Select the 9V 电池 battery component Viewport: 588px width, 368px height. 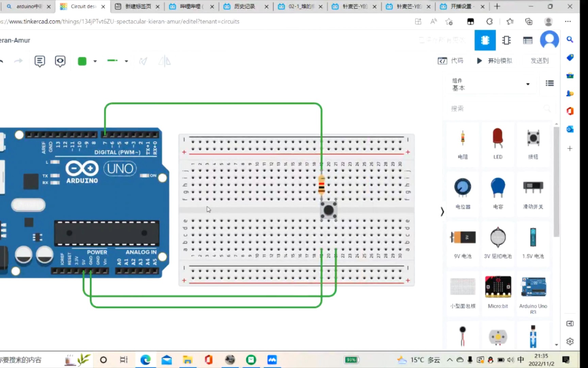462,243
